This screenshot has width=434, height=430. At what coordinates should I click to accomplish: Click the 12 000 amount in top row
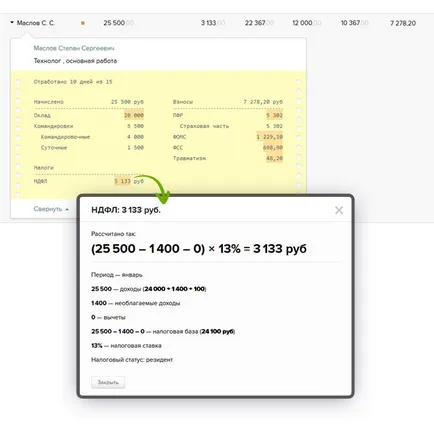pos(307,23)
